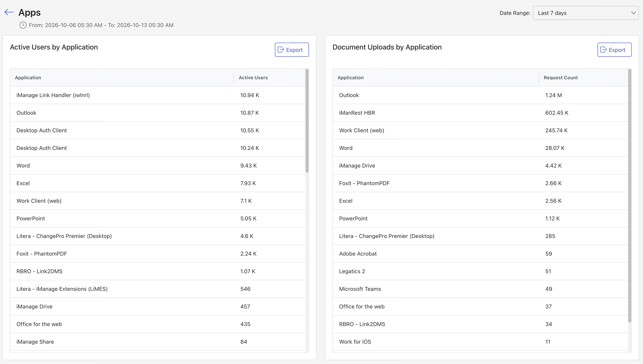The height and width of the screenshot is (364, 643).
Task: Click RBRO - Link2DMS with 34 uploads
Action: [x=480, y=324]
